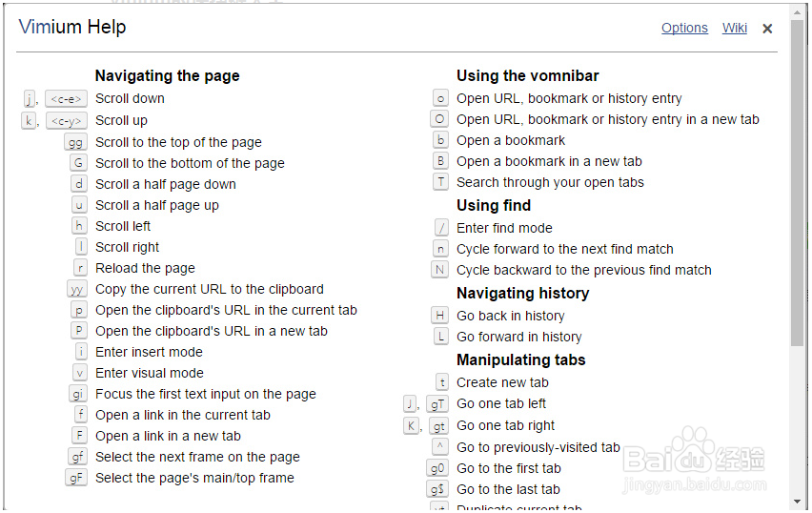Click the 'H' go back key badge
Image resolution: width=812 pixels, height=513 pixels.
pyautogui.click(x=440, y=316)
